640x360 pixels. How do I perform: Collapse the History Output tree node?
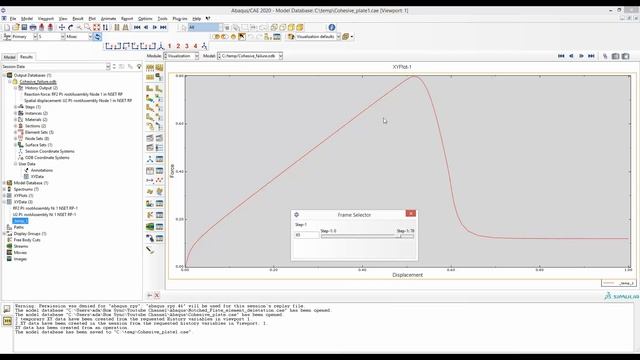16,88
